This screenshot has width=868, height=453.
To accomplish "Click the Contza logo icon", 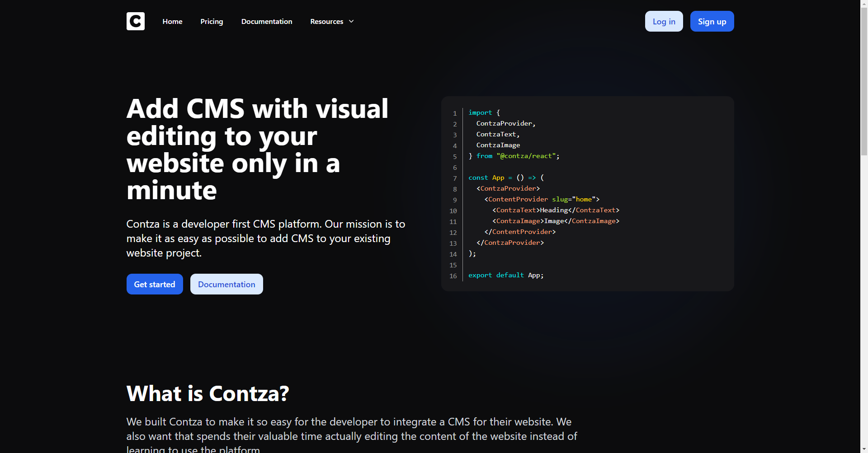I will point(135,21).
